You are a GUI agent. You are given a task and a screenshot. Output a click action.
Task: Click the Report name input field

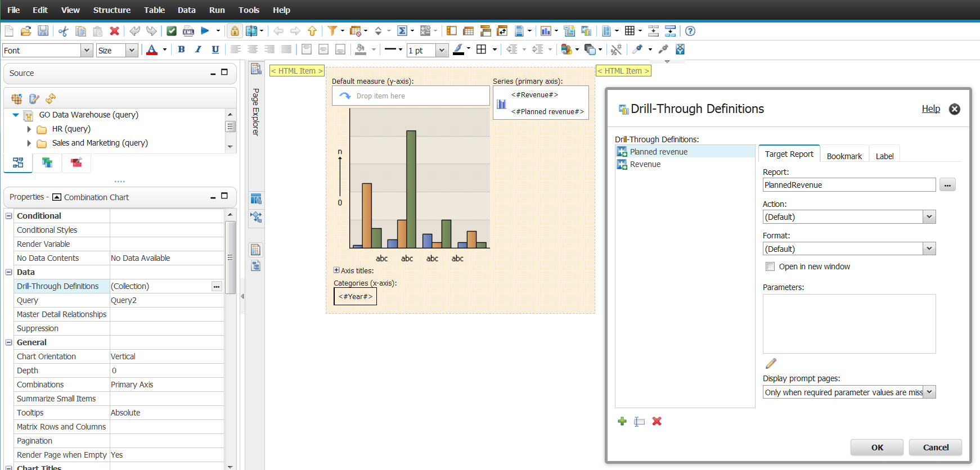click(x=849, y=185)
